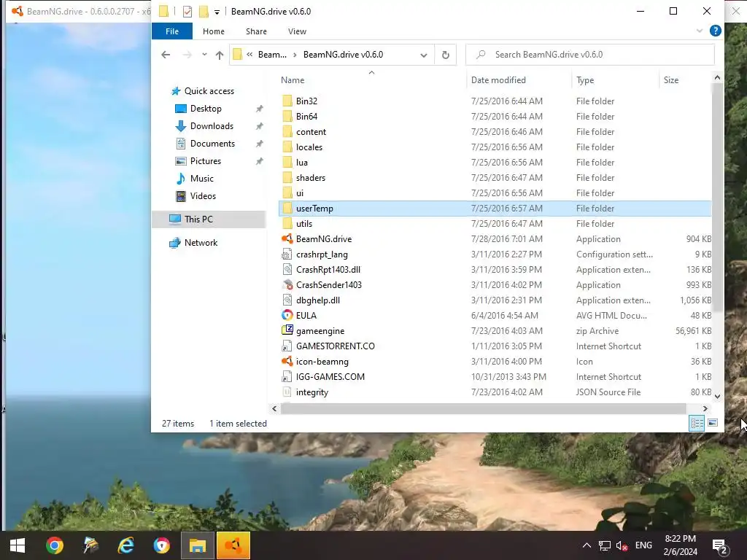
Task: Open Pictures in the navigation pane
Action: pyautogui.click(x=205, y=161)
